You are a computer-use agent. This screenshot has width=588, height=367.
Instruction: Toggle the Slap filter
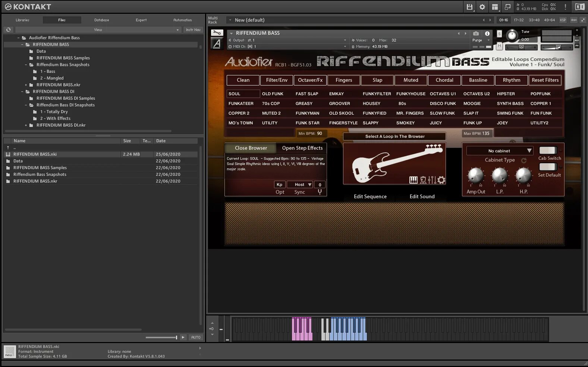(377, 80)
